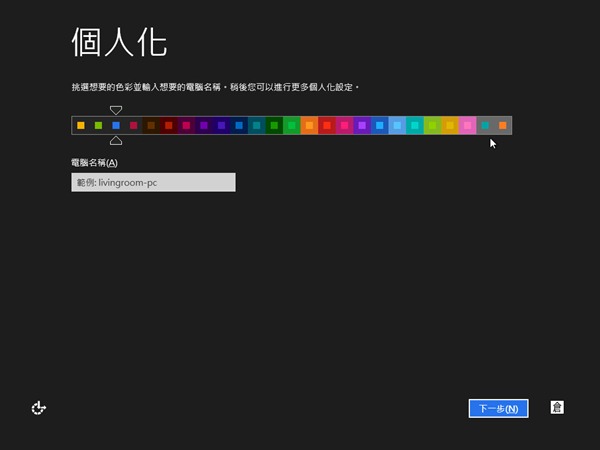The height and width of the screenshot is (450, 600).
Task: Choose the bright cyan-teal color swatch
Action: [x=414, y=126]
